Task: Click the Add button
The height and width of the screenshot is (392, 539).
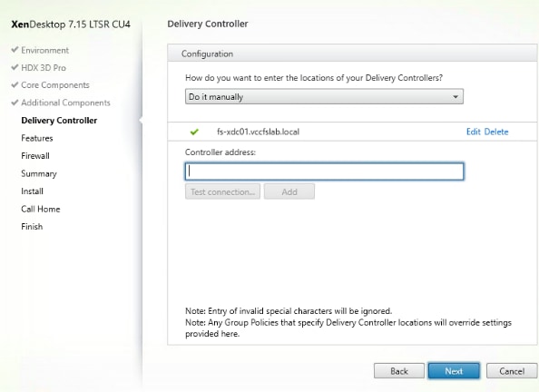Action: [x=289, y=191]
